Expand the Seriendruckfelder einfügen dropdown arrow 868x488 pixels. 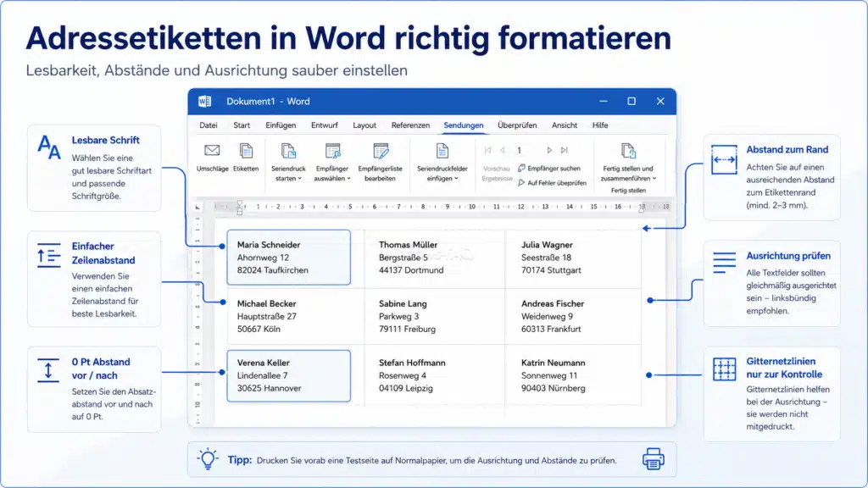[456, 178]
